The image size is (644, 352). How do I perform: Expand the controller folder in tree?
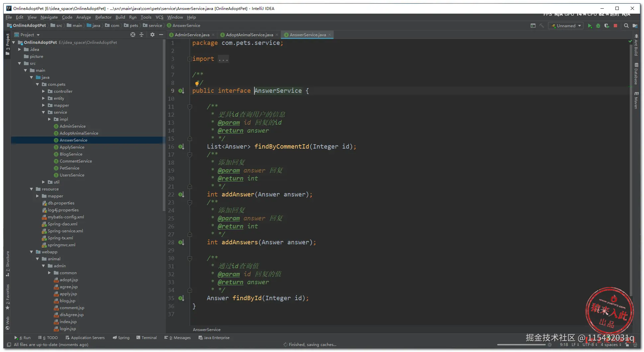[44, 91]
